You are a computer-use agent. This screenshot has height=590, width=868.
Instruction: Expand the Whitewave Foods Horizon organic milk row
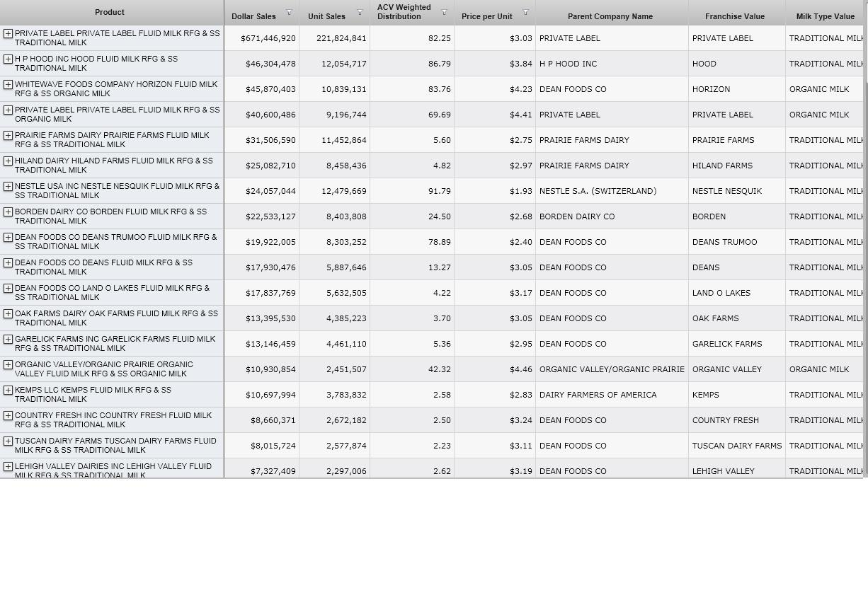8,85
